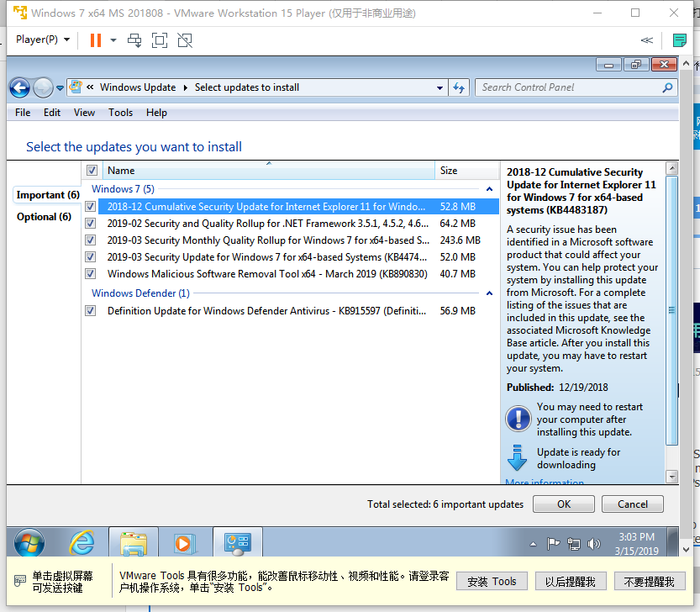Open the green VMware message log icon
The width and height of the screenshot is (700, 612).
[x=680, y=40]
